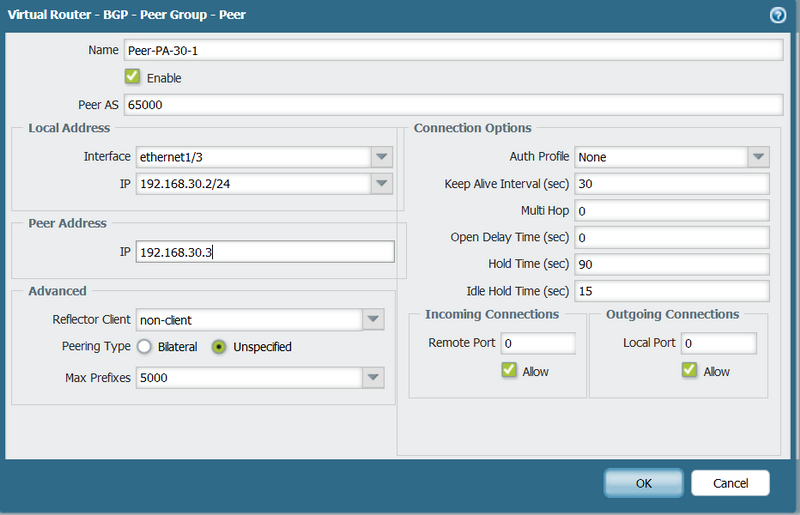
Task: Toggle the Enable checkbox
Action: coord(132,77)
